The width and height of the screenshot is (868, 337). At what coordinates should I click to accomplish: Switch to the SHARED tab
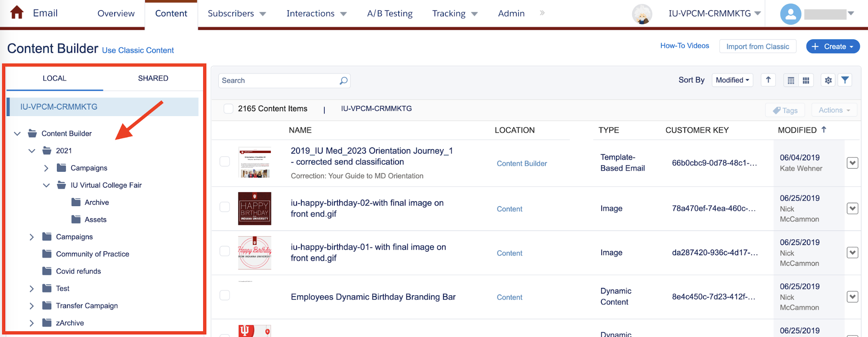(x=153, y=78)
